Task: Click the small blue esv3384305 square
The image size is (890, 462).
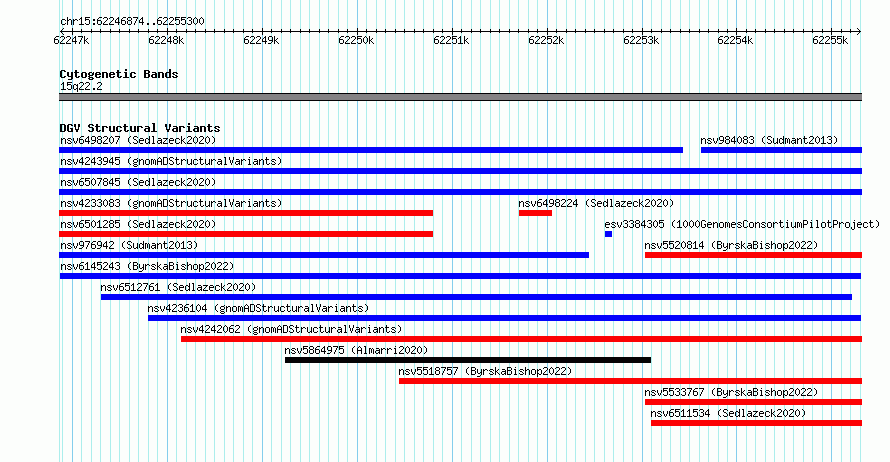Action: (608, 234)
